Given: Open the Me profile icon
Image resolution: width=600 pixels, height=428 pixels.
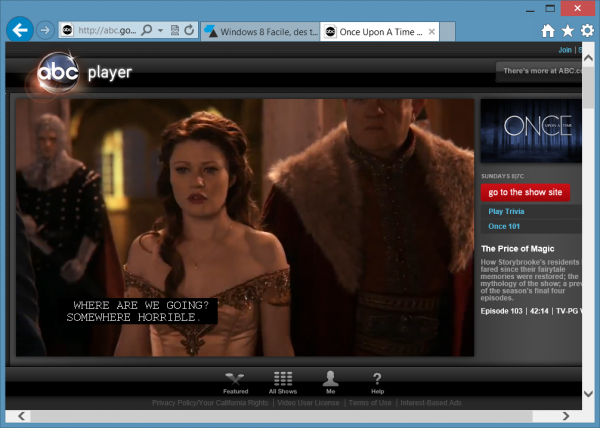Looking at the screenshot, I should click(x=331, y=382).
